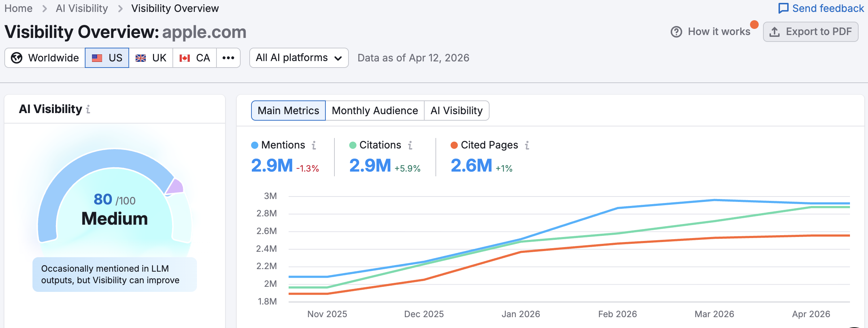Click the green Citations color dot
The width and height of the screenshot is (868, 328).
click(x=352, y=145)
